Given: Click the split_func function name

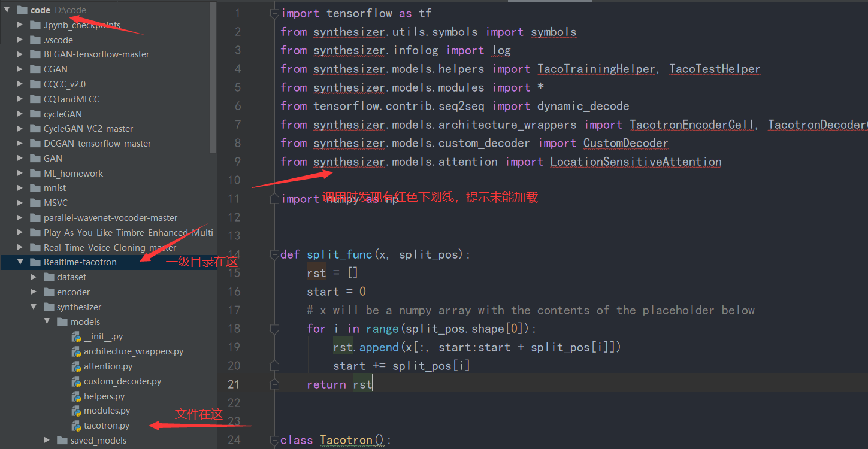Looking at the screenshot, I should pos(340,254).
